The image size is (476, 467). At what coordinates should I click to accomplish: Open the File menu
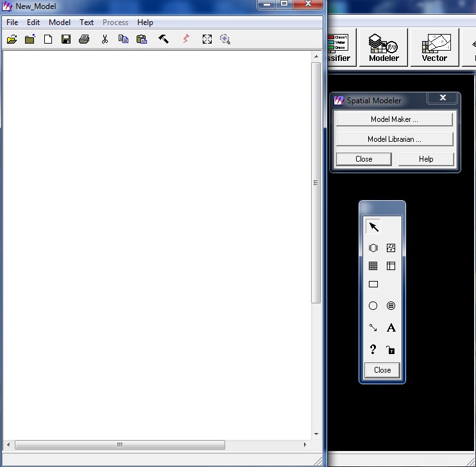click(12, 22)
